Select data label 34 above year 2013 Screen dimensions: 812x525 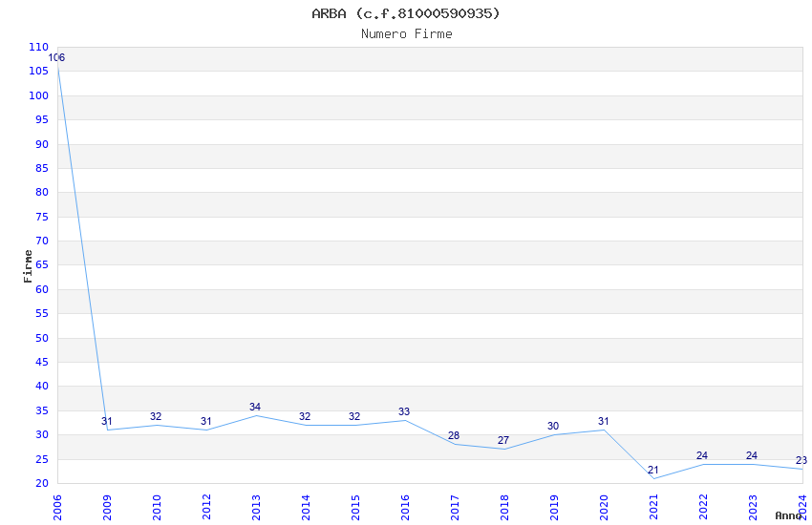255,407
